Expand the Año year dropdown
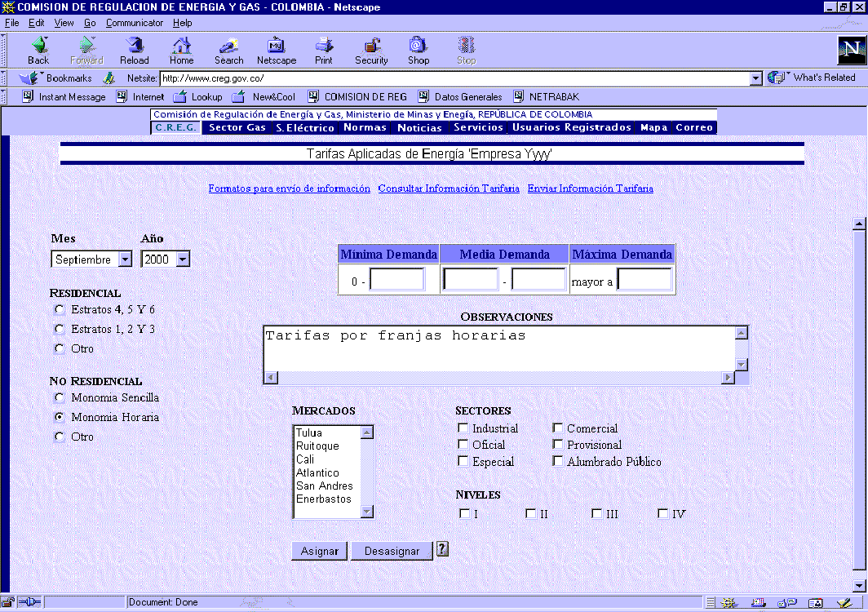The width and height of the screenshot is (868, 612). tap(182, 259)
